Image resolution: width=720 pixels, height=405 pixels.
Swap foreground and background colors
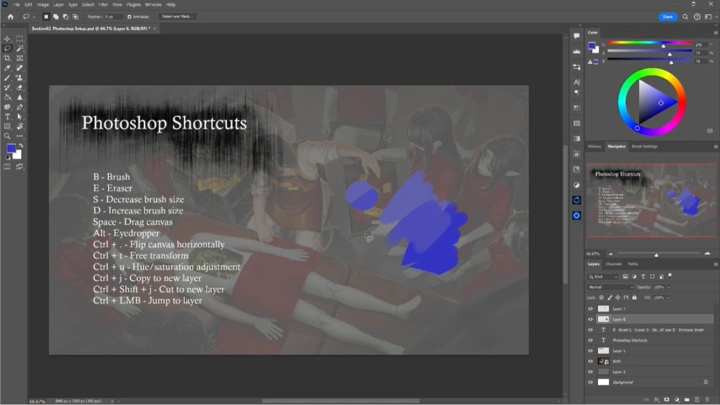pos(21,146)
